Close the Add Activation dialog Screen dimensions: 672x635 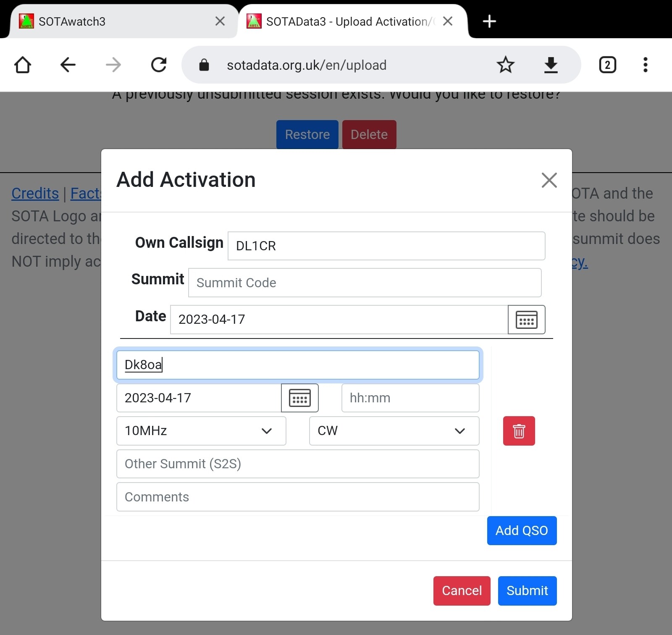pos(549,180)
